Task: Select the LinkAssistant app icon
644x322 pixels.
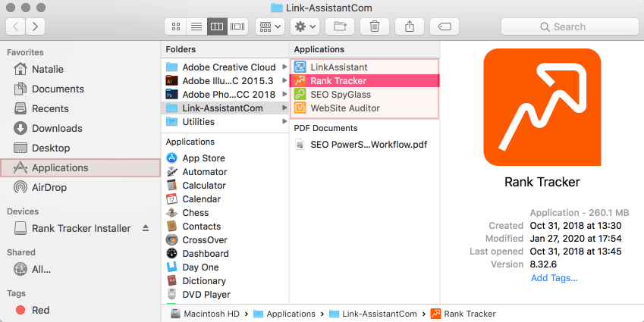Action: 300,67
